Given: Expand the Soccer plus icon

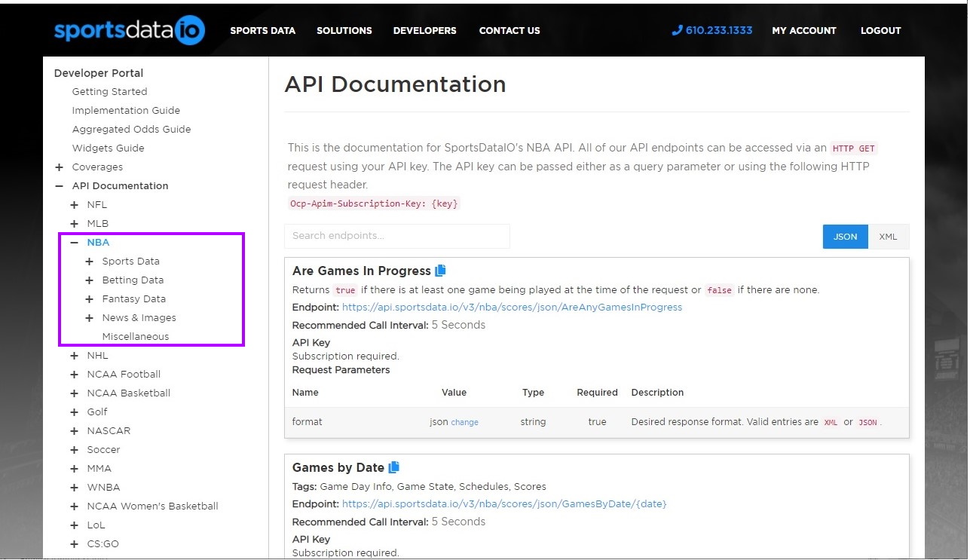Looking at the screenshot, I should tap(74, 450).
